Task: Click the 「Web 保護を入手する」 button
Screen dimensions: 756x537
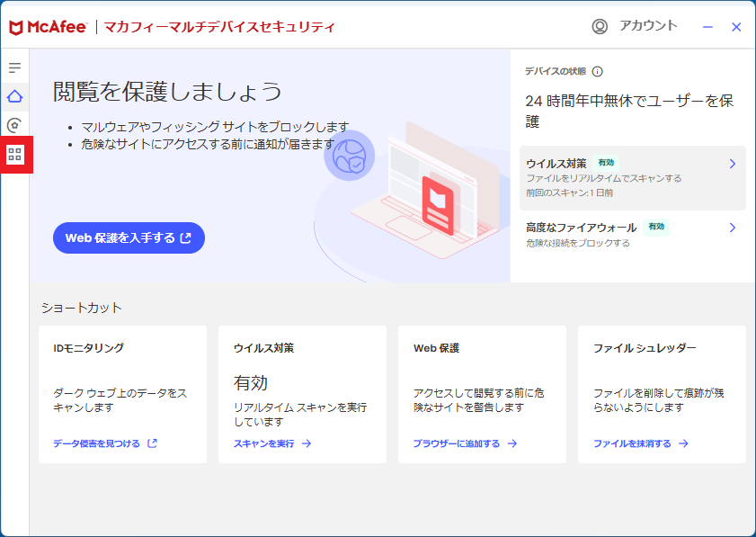Action: (129, 237)
